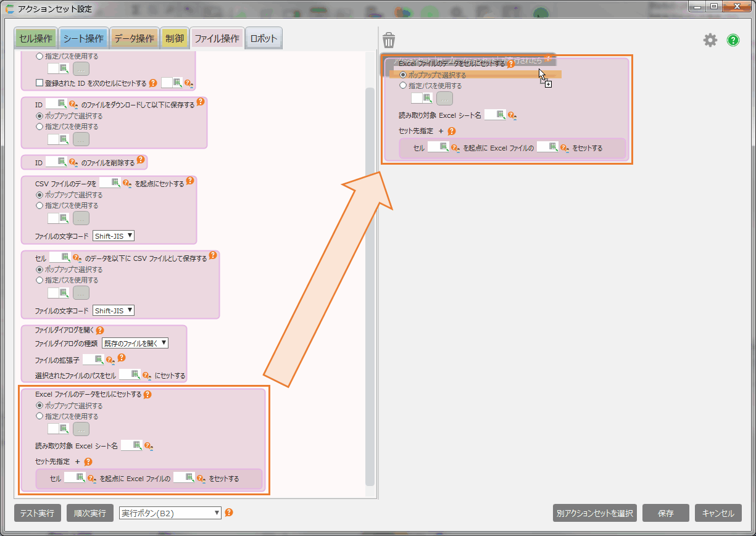This screenshot has height=536, width=756.
Task: Open the 実行ボタン(B2) dropdown
Action: tap(170, 513)
